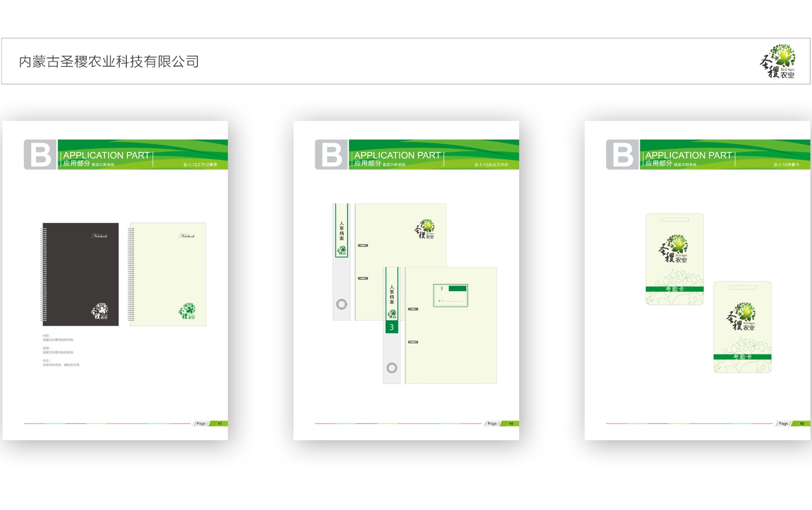Select the light cream notebook cover

pyautogui.click(x=168, y=274)
